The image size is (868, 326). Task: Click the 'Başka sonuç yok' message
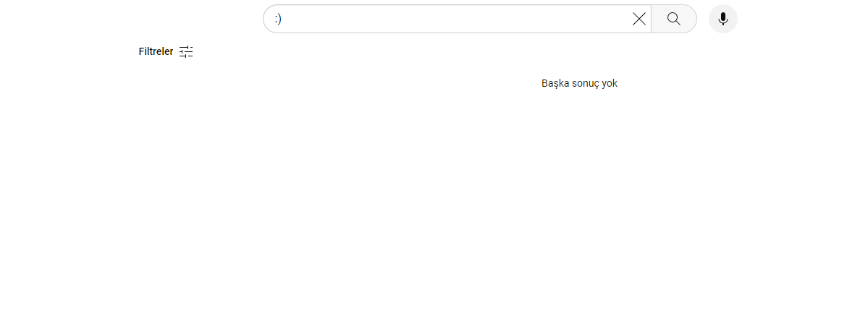click(x=579, y=83)
